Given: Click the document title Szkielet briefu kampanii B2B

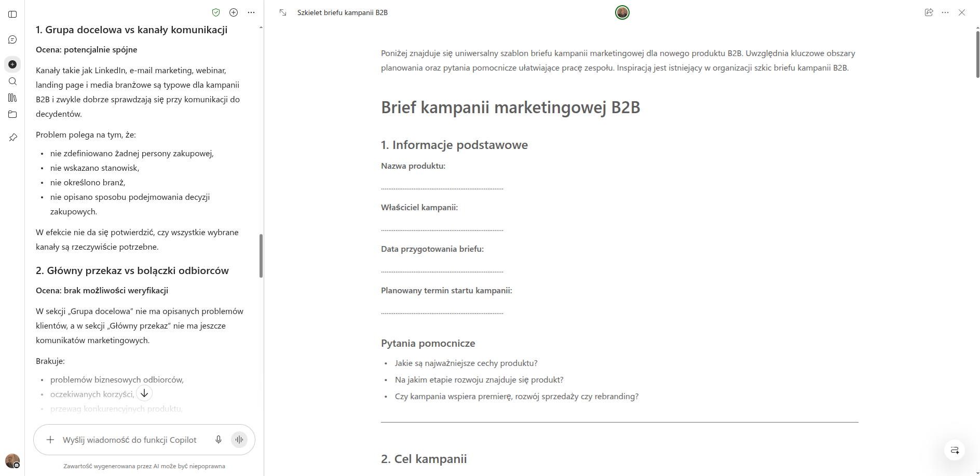Looking at the screenshot, I should click(343, 12).
